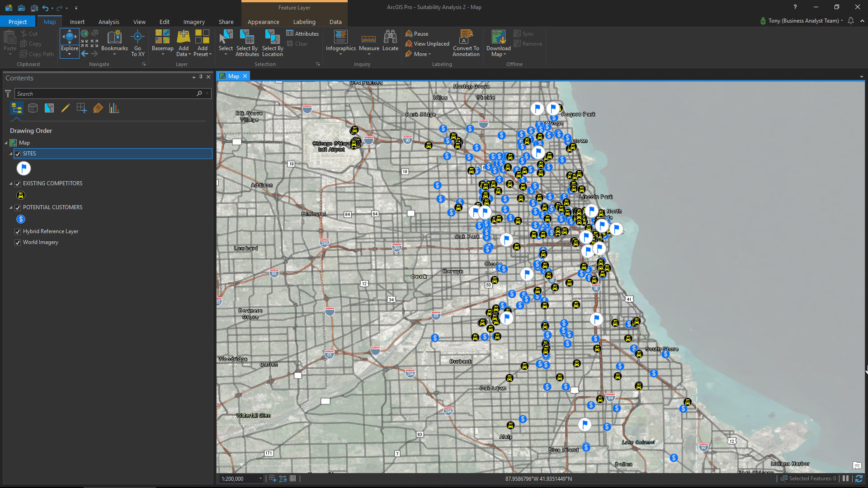
Task: Switch to List By Selection view
Action: point(49,108)
